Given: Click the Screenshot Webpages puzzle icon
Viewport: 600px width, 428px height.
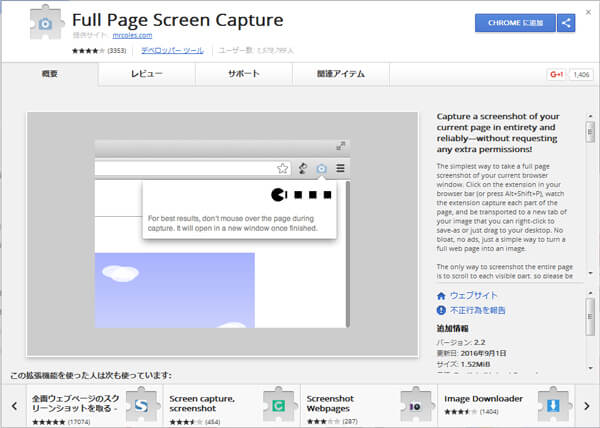Looking at the screenshot, I should click(x=415, y=405).
